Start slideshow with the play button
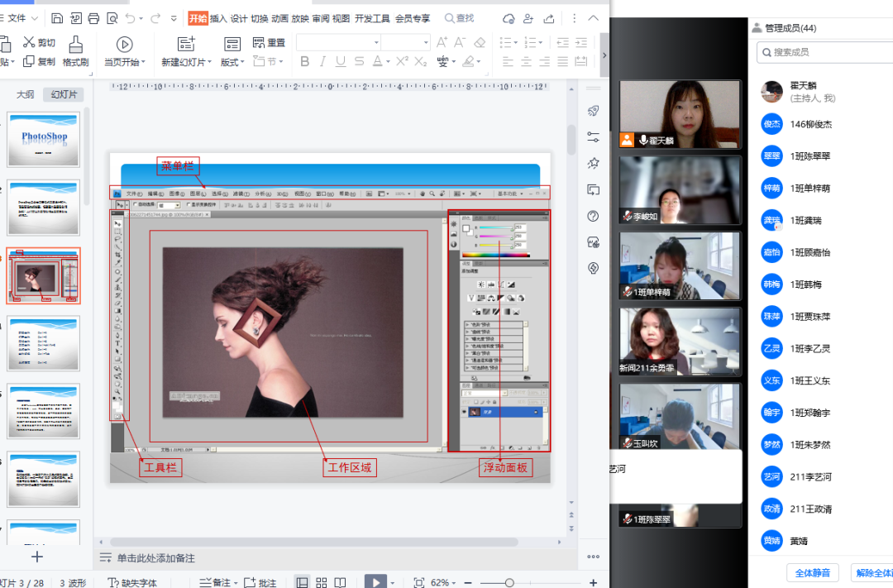This screenshot has height=588, width=893. tap(375, 581)
